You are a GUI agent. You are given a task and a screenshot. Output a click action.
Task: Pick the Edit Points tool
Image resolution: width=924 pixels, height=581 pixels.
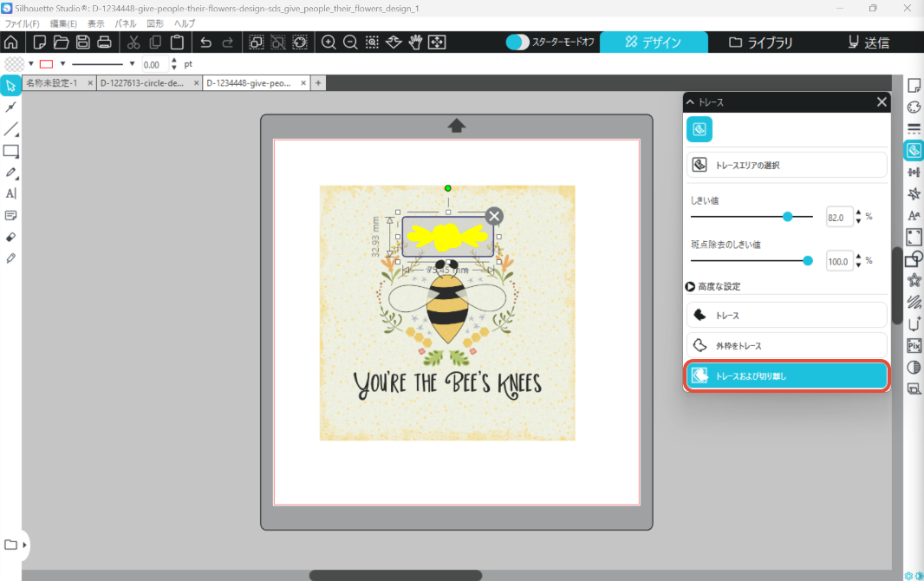10,108
